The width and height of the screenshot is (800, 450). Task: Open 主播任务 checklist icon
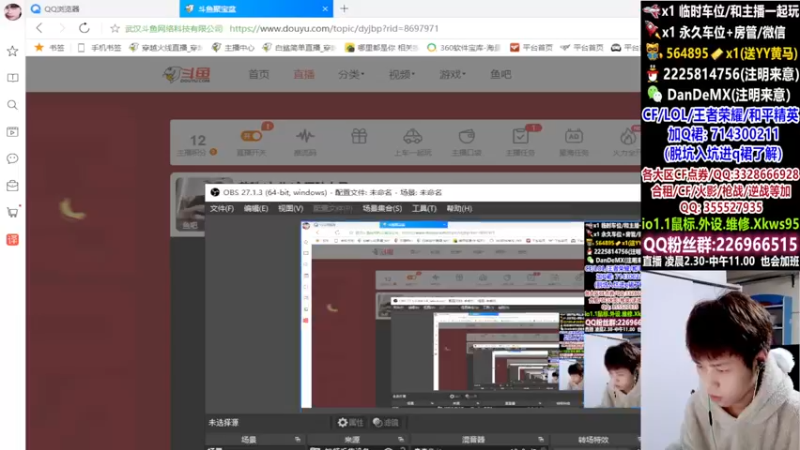pos(520,136)
